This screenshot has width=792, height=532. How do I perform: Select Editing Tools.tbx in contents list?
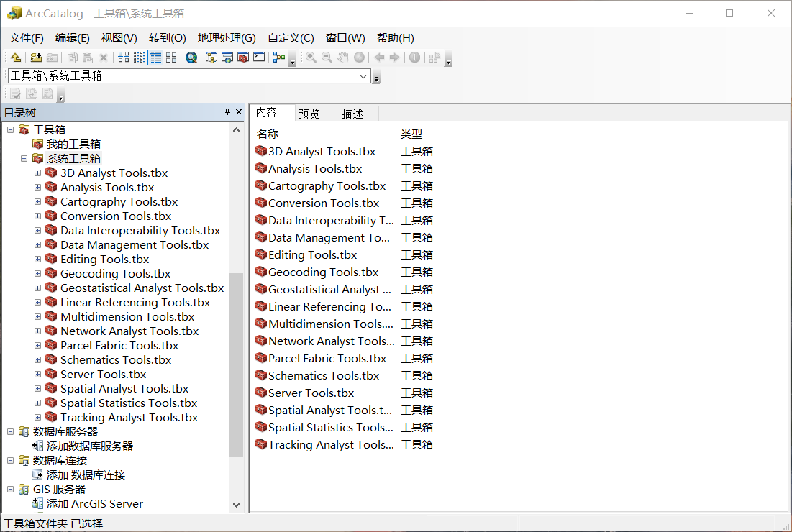pyautogui.click(x=313, y=255)
